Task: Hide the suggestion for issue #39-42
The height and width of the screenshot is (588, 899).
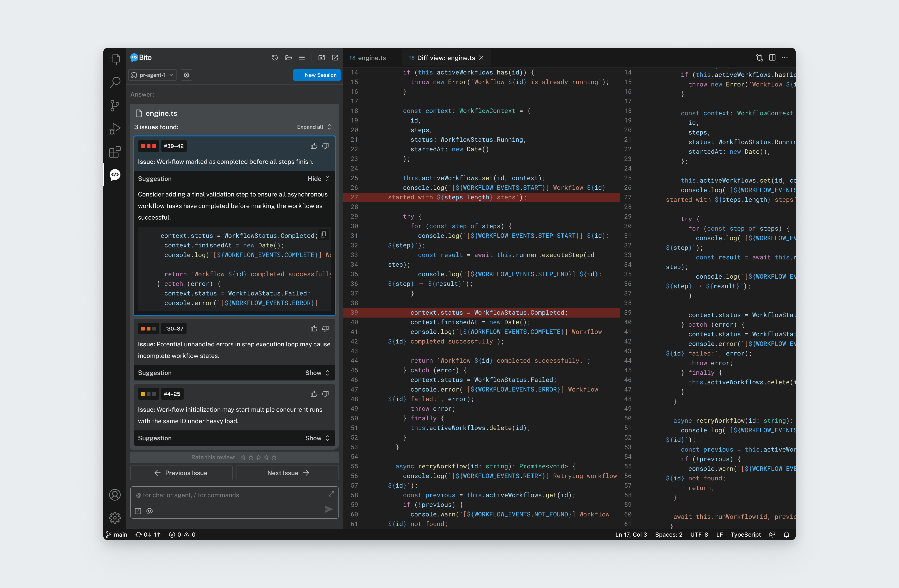Action: (x=318, y=179)
